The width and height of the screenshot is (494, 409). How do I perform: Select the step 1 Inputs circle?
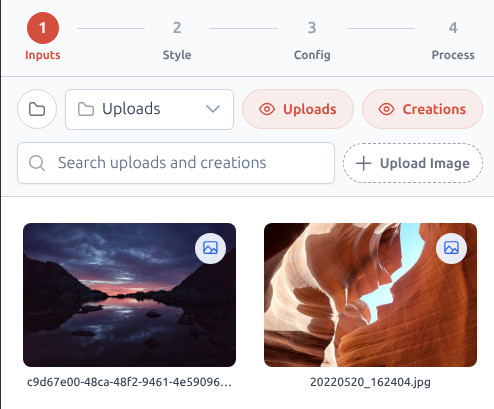(x=43, y=28)
